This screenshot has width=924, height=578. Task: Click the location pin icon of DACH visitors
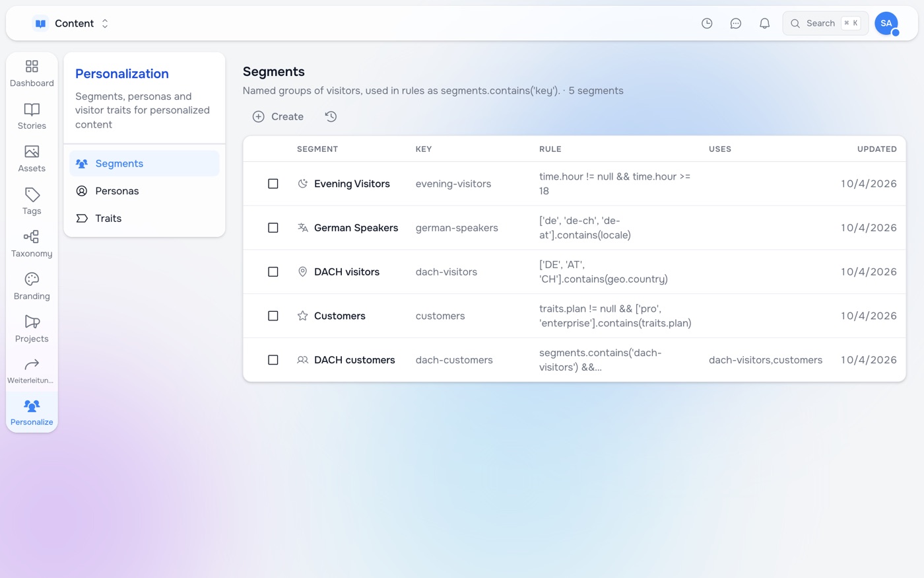coord(303,271)
